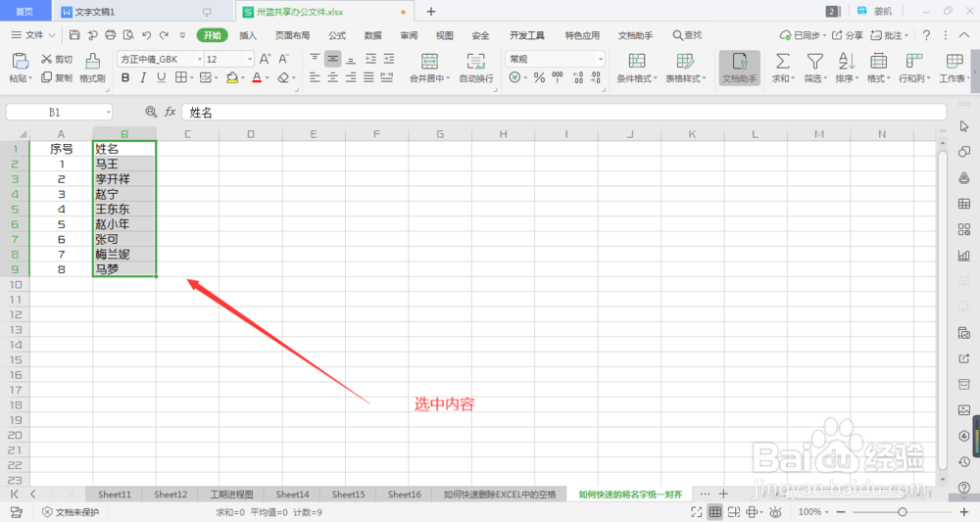Image resolution: width=980 pixels, height=522 pixels.
Task: Click the Save icon in quick toolbar
Action: 74,35
